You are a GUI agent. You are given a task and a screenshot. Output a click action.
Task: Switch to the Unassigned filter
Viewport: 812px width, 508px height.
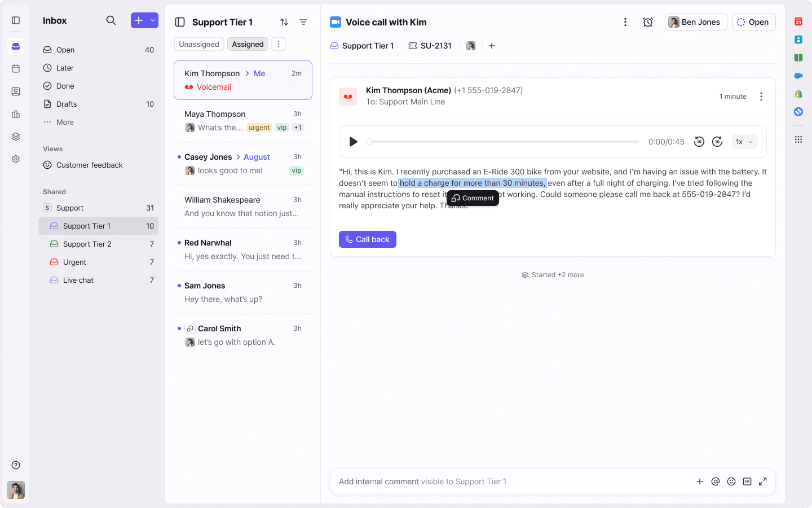coord(198,43)
